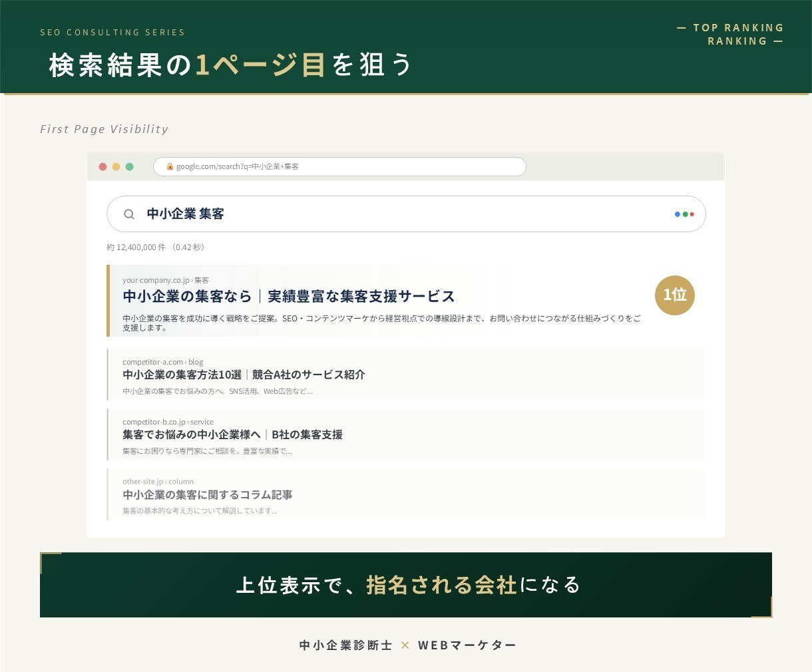Open the result 中小企業の集客に関するコラム記事

pos(208,494)
